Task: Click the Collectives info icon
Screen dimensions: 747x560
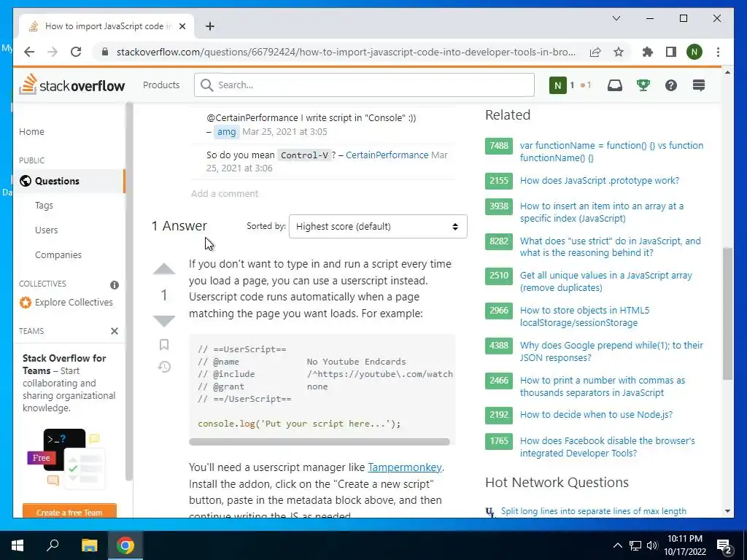Action: pos(115,285)
